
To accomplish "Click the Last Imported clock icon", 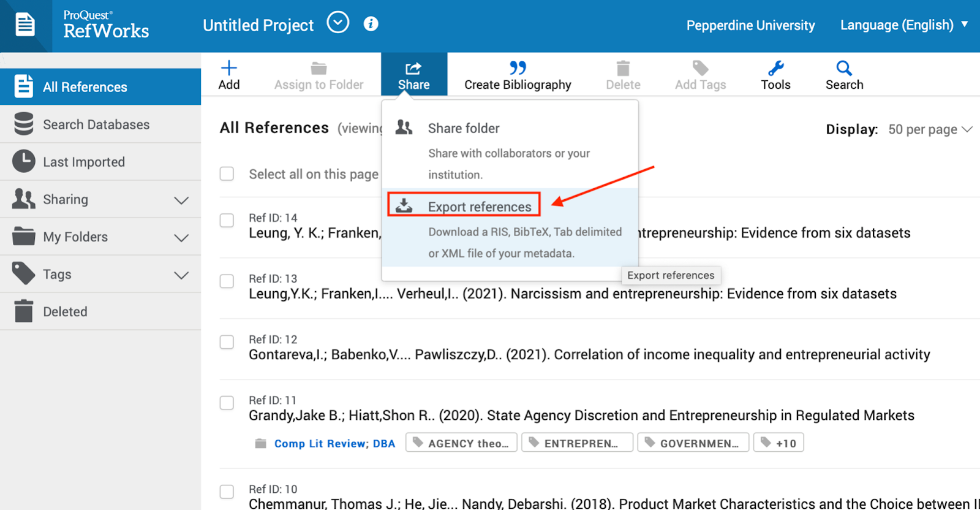I will (x=23, y=161).
